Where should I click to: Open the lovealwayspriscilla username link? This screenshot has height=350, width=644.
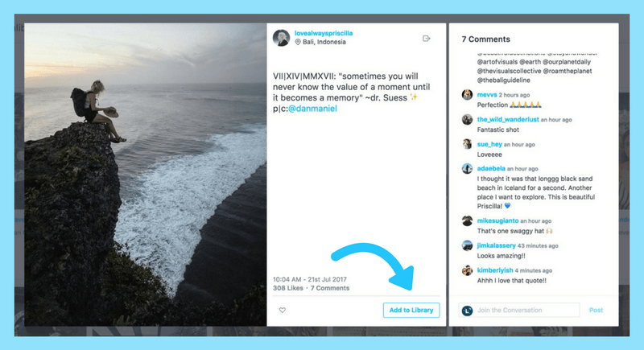click(324, 33)
